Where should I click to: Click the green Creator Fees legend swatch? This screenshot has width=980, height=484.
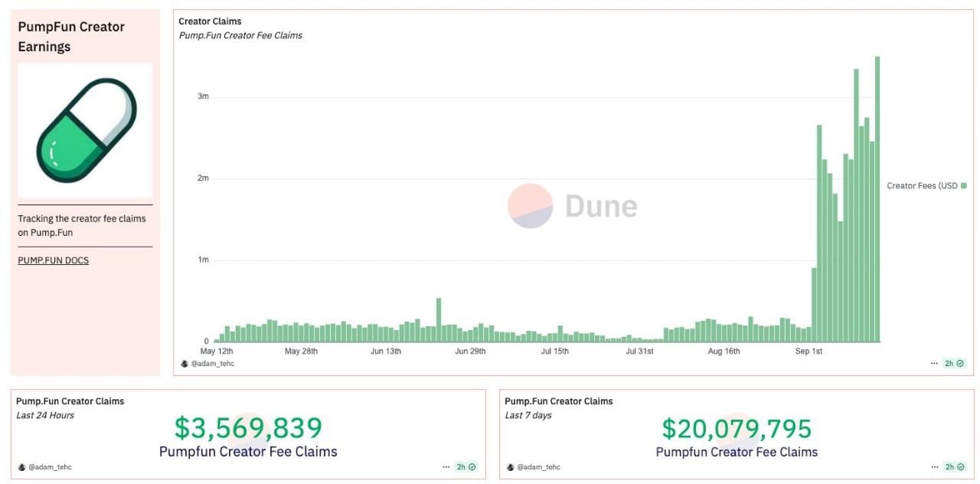pyautogui.click(x=964, y=185)
